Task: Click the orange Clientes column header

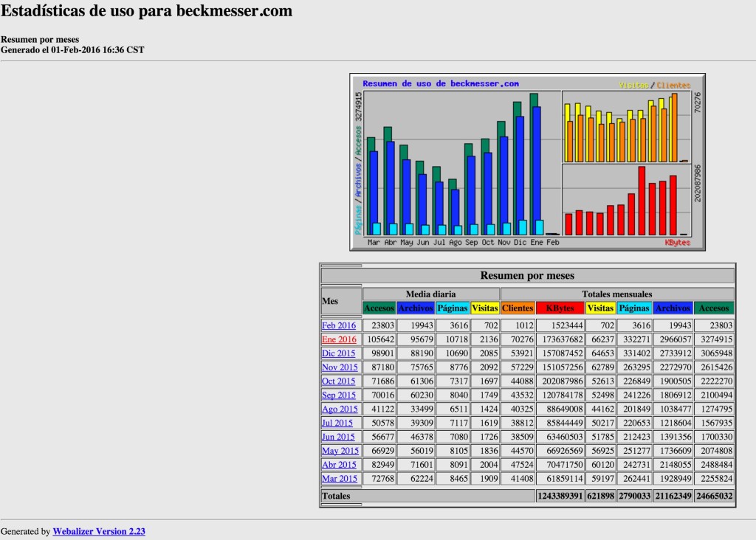Action: pyautogui.click(x=518, y=308)
